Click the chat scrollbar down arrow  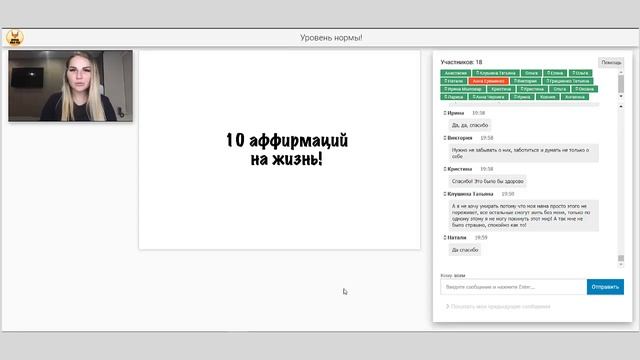(x=621, y=264)
